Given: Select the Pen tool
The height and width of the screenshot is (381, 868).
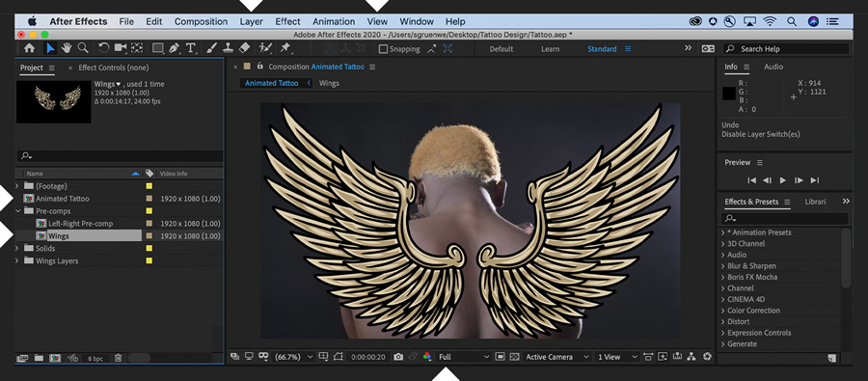Looking at the screenshot, I should point(174,48).
